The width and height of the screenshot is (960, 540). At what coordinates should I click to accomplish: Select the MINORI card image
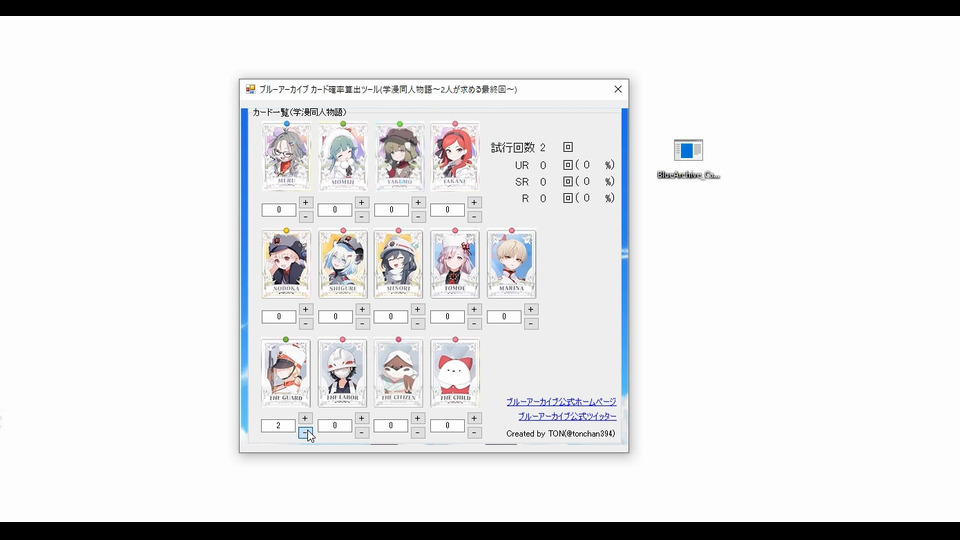click(x=399, y=264)
